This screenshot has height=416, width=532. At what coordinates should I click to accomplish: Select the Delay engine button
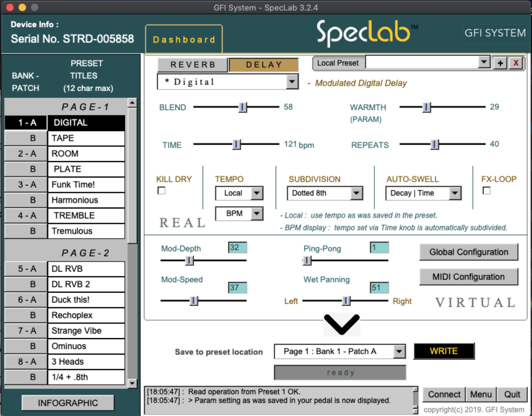(264, 64)
